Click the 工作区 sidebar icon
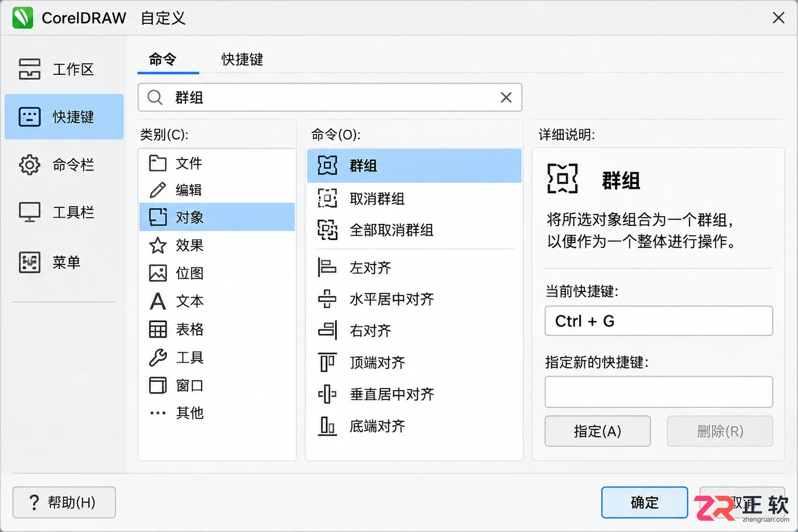The width and height of the screenshot is (798, 532). tap(29, 69)
